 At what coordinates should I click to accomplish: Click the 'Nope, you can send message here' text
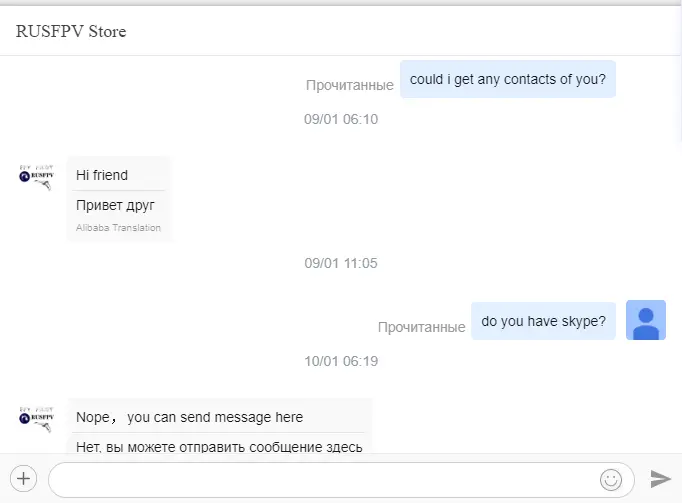pyautogui.click(x=190, y=417)
